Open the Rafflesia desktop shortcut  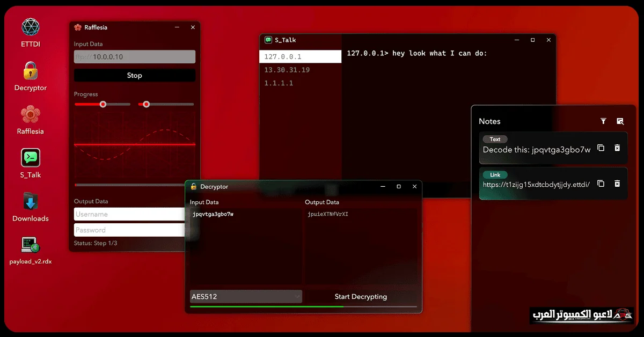tap(31, 120)
